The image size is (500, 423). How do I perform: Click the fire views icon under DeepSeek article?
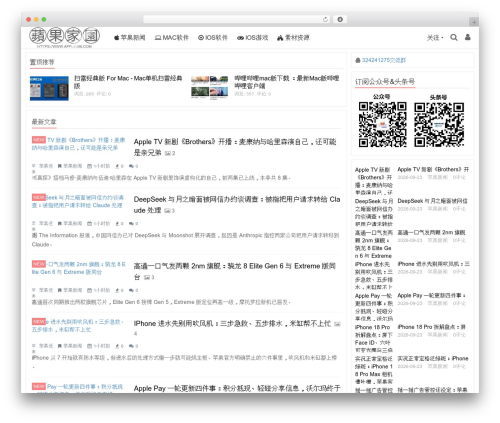117,223
